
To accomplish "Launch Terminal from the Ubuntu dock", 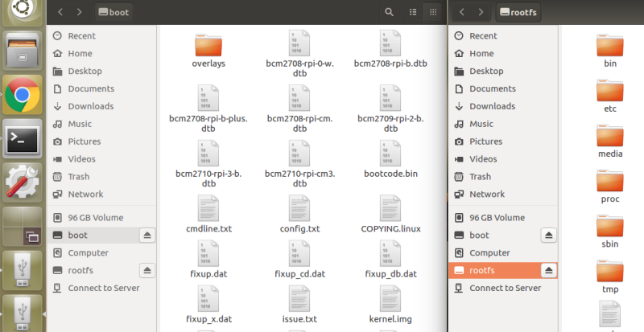I will tap(23, 139).
